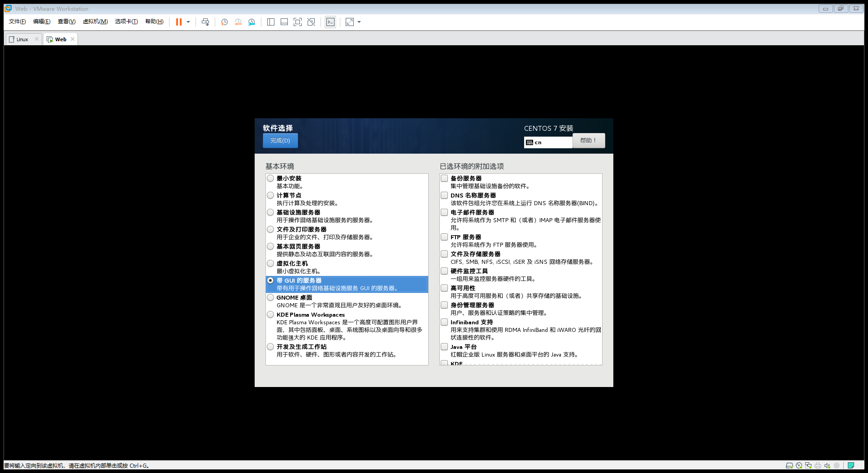Image resolution: width=868 pixels, height=473 pixels.
Task: Open the 虚拟机(M) menu
Action: 95,21
